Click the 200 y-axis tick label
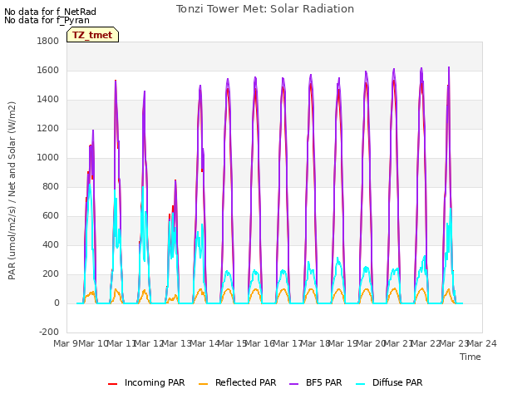The height and width of the screenshot is (399, 532). 51,274
